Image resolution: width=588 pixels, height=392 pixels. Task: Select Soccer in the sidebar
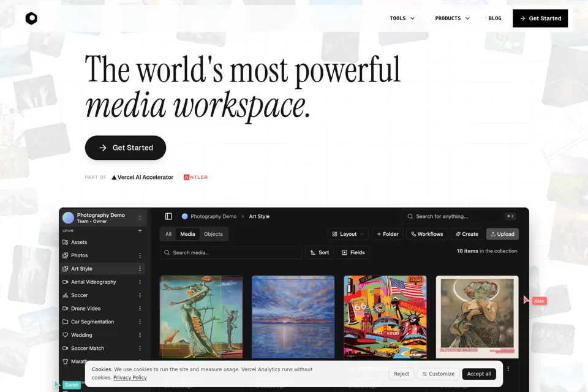pyautogui.click(x=103, y=295)
